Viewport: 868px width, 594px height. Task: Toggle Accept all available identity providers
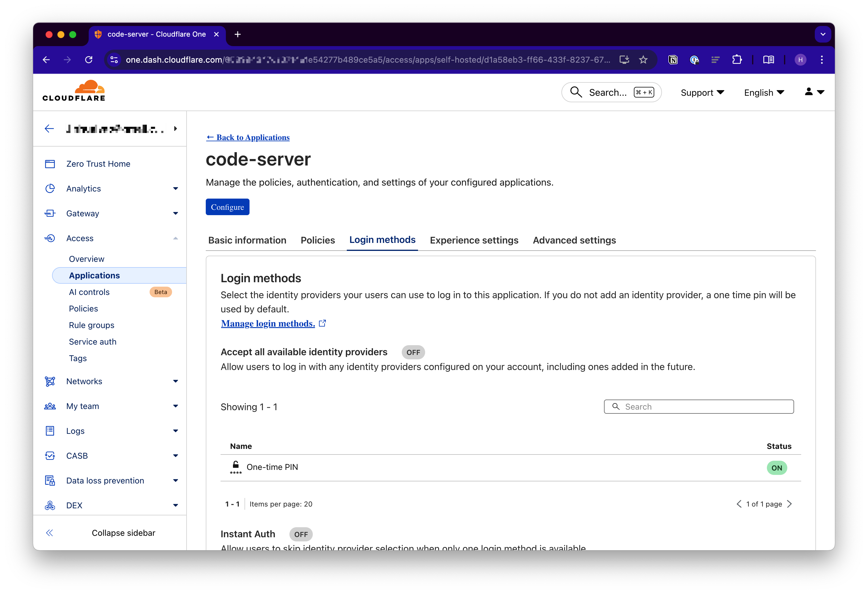click(x=413, y=353)
